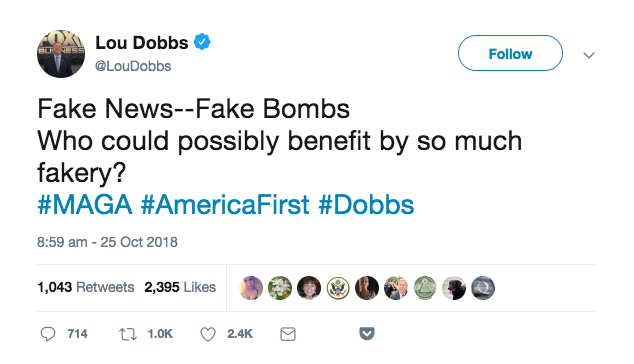Click the Lou Dobbs display name
The image size is (634, 364).
(x=142, y=42)
